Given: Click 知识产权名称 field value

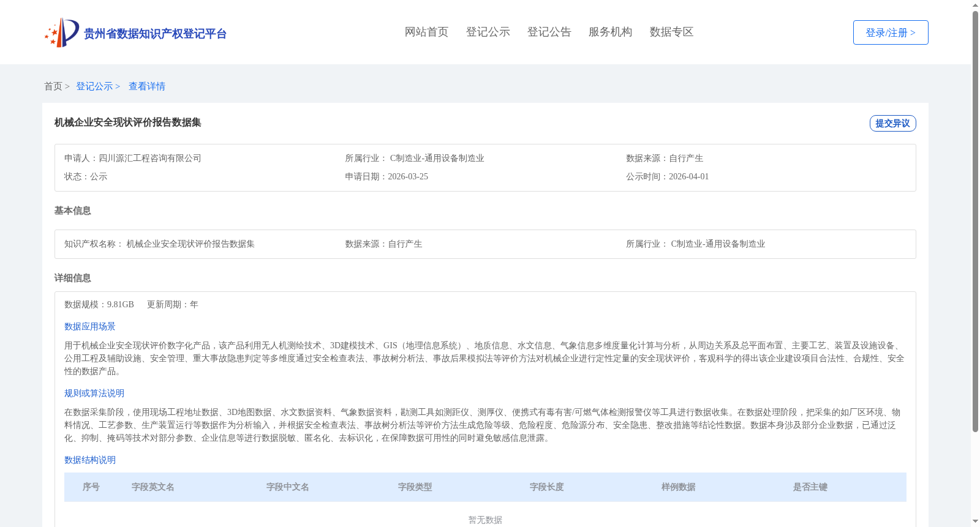Looking at the screenshot, I should (190, 244).
